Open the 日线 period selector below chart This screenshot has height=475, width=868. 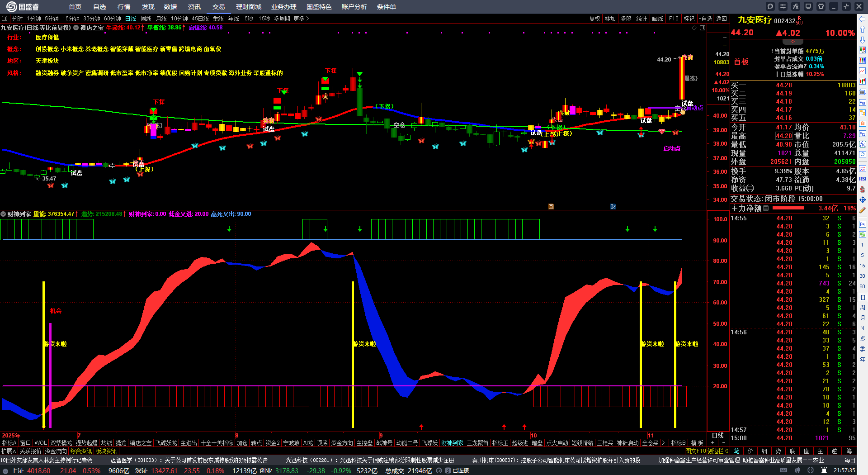pos(718,435)
